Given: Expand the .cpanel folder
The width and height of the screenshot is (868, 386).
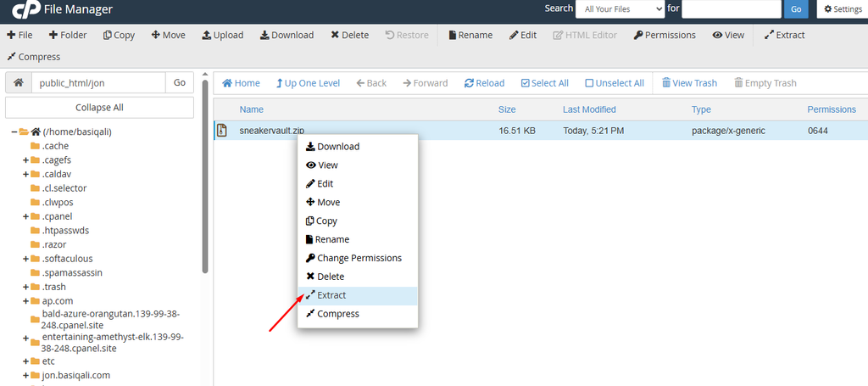Looking at the screenshot, I should (25, 216).
